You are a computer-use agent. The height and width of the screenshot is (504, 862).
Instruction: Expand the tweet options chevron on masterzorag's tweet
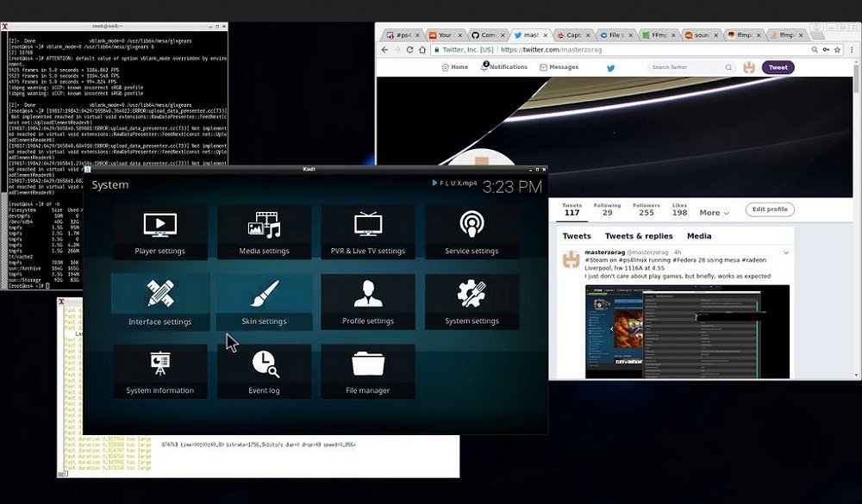pyautogui.click(x=786, y=252)
